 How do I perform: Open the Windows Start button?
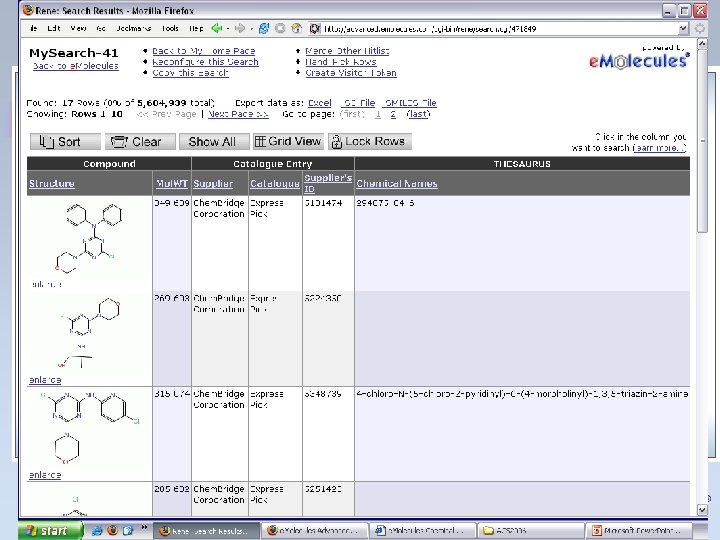click(51, 530)
